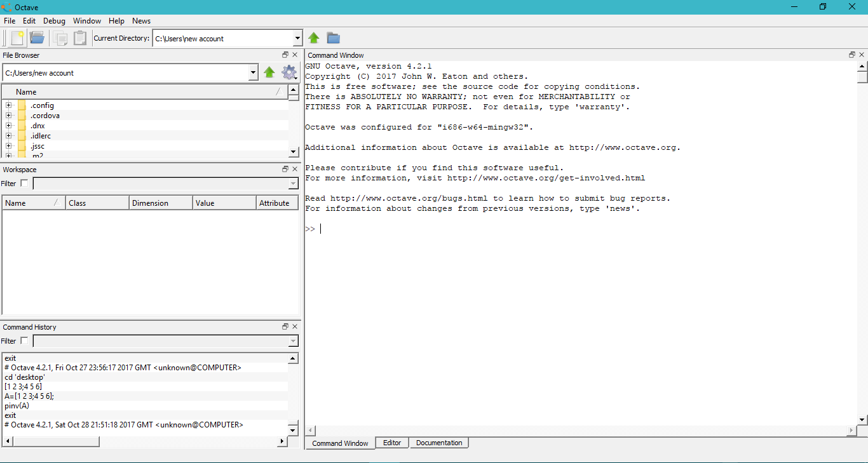Viewport: 868px width, 463px height.
Task: Enable the Command History Filter checkbox
Action: pyautogui.click(x=24, y=340)
